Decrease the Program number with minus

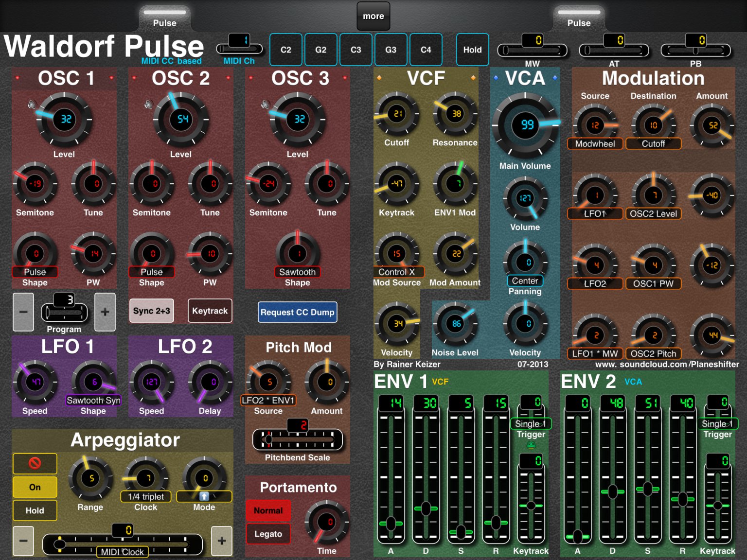click(x=23, y=312)
